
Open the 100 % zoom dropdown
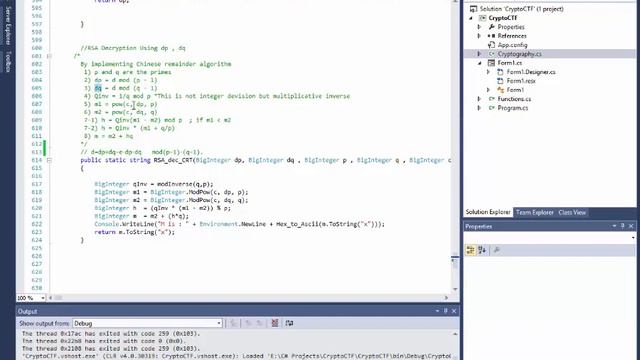click(x=43, y=298)
